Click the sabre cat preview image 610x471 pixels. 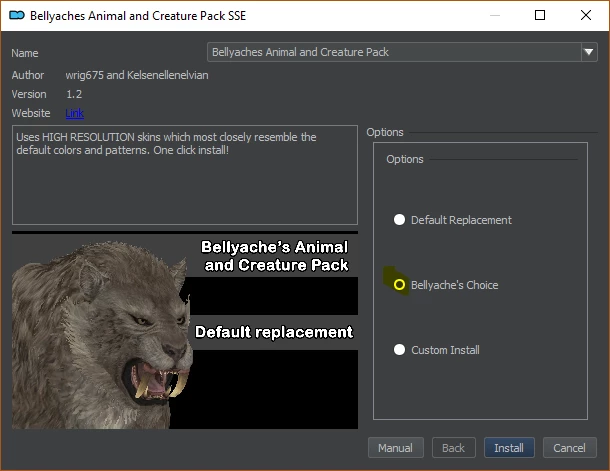[185, 330]
